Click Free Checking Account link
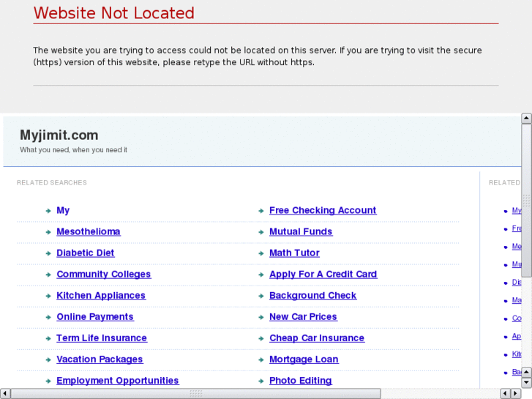 (323, 211)
